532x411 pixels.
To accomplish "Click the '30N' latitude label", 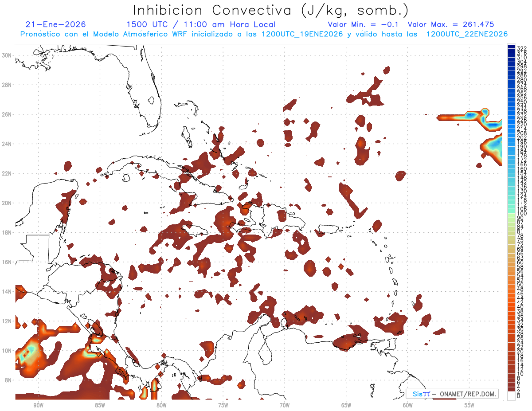I will click(7, 55).
